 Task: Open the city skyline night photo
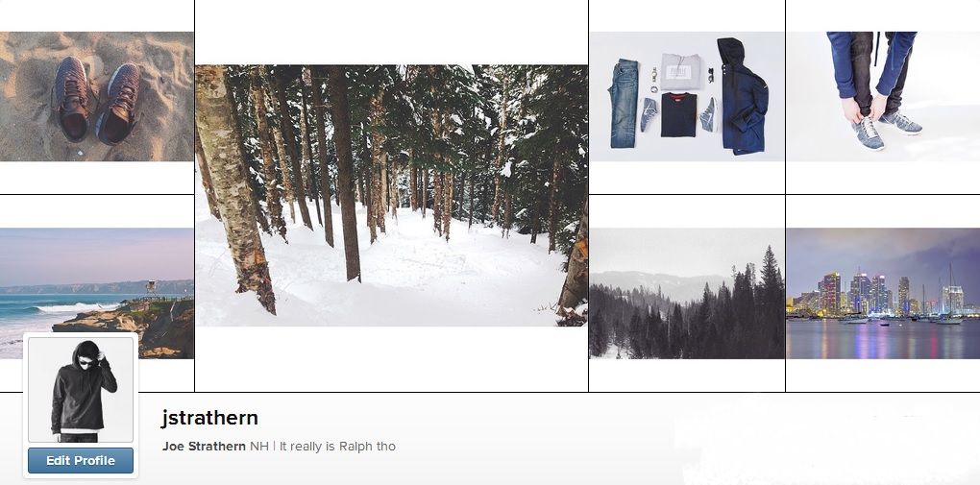tap(883, 293)
